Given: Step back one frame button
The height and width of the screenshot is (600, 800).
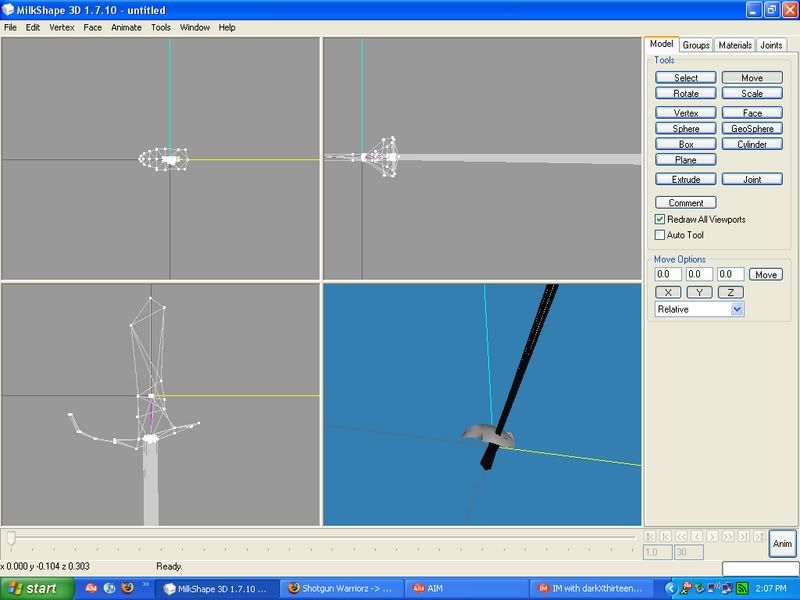Looking at the screenshot, I should (697, 536).
